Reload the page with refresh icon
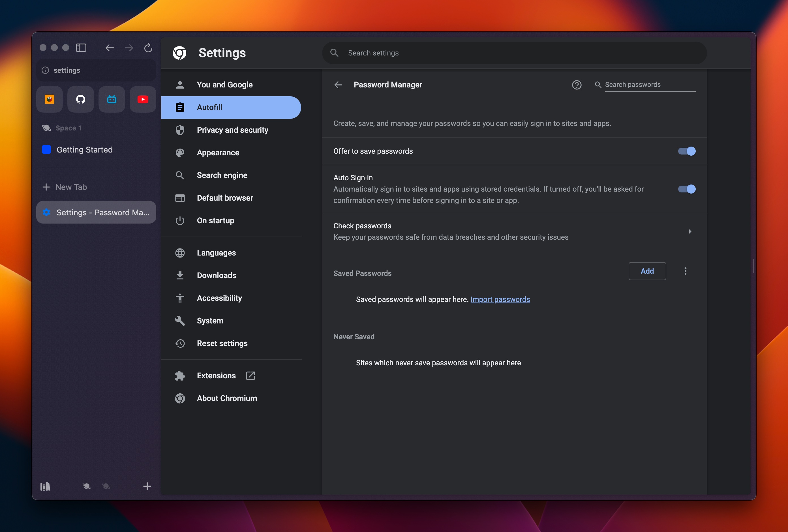Image resolution: width=788 pixels, height=532 pixels. [x=148, y=48]
